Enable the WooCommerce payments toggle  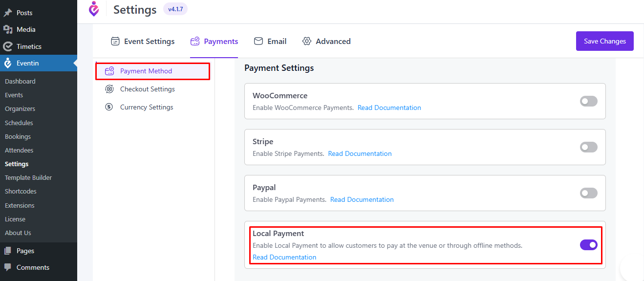(x=588, y=101)
